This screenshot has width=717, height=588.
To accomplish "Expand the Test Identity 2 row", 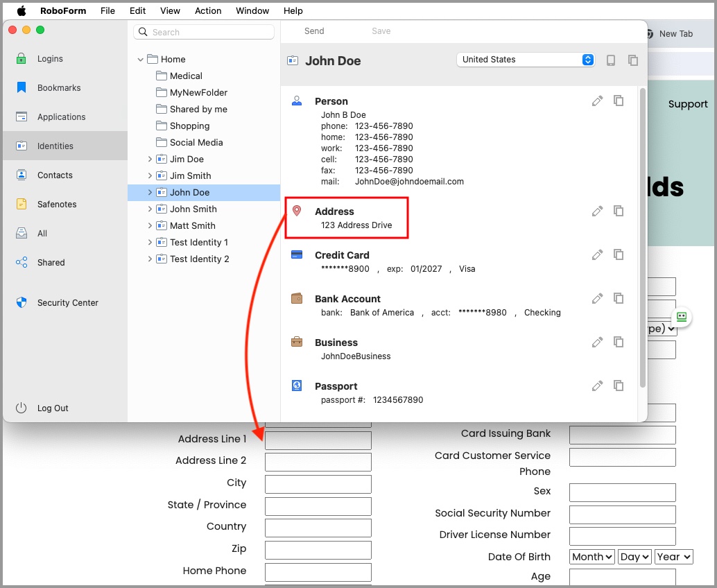I will pos(150,259).
